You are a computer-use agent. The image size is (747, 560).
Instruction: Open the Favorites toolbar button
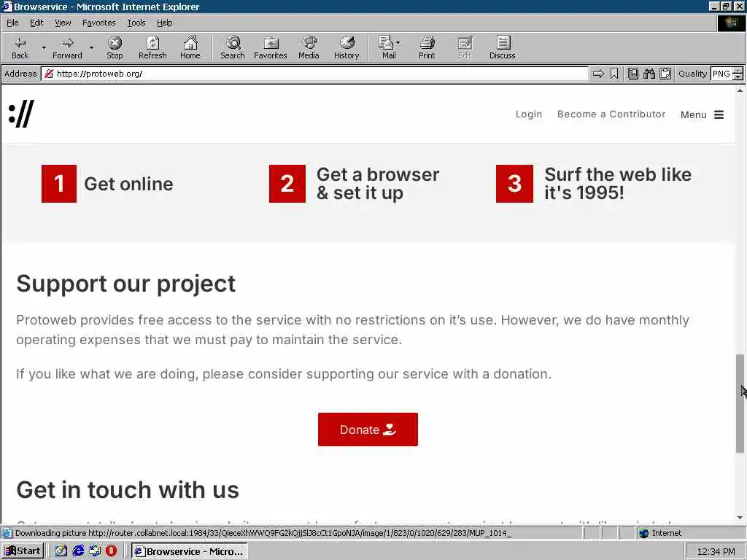(x=270, y=47)
